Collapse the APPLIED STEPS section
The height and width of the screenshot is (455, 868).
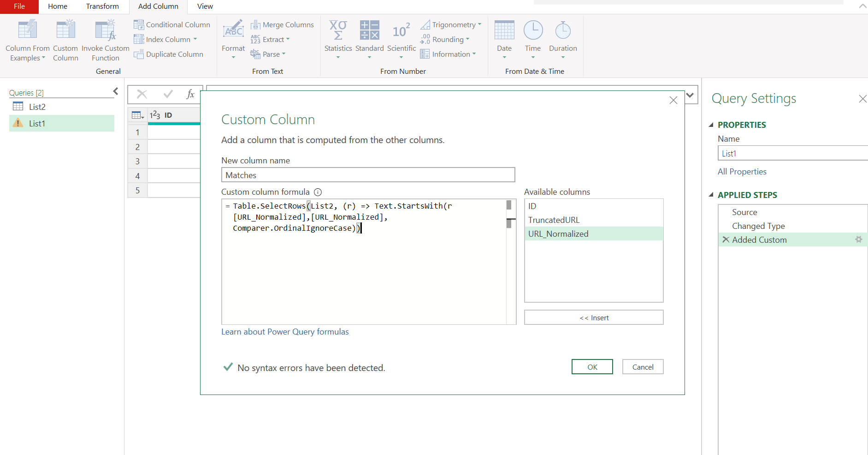[x=711, y=195]
